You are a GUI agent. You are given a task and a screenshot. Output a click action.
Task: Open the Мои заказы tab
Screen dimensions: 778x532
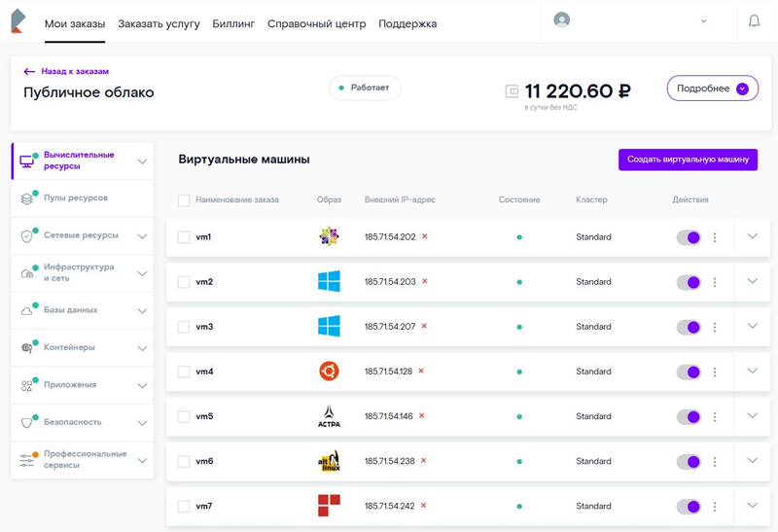pos(75,23)
